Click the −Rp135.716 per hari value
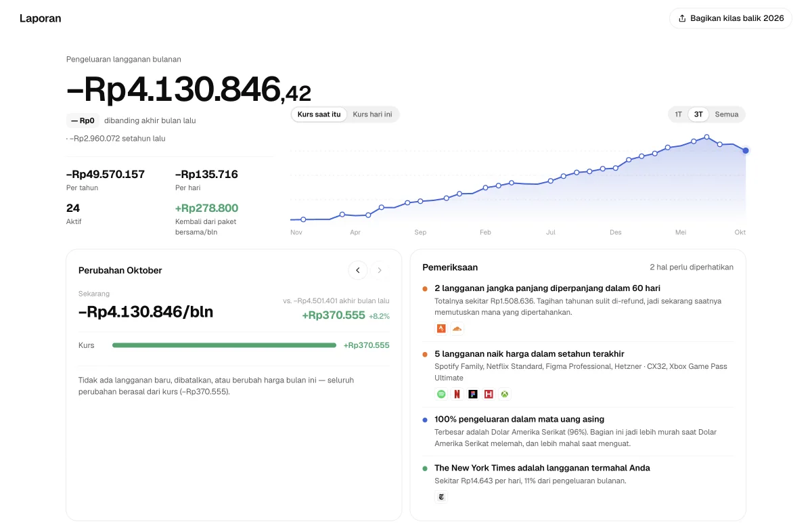Viewport: 812px width, 528px height. [x=206, y=174]
